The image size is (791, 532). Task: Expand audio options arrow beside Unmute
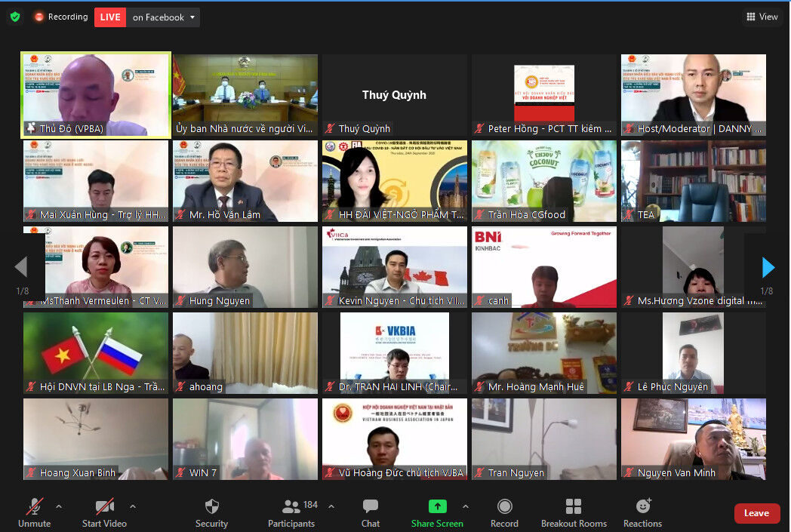point(59,506)
